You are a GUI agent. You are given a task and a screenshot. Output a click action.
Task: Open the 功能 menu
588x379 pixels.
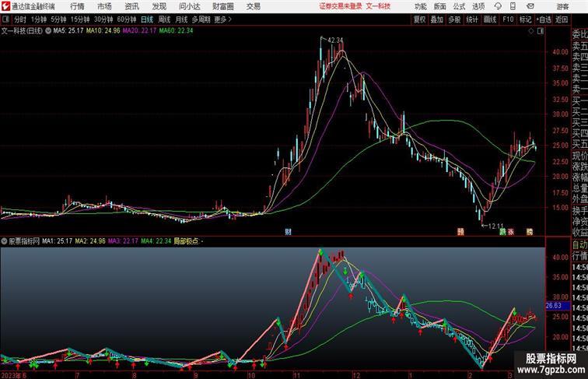[421, 6]
